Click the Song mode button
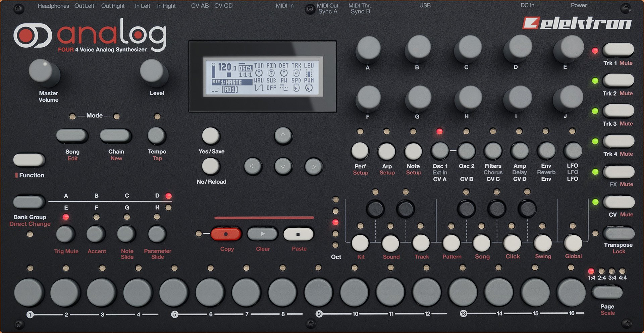This screenshot has height=333, width=644. pyautogui.click(x=72, y=136)
